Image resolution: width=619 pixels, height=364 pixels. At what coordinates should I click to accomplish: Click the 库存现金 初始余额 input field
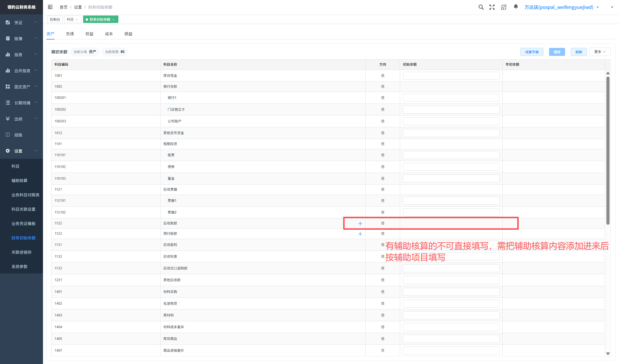click(451, 76)
